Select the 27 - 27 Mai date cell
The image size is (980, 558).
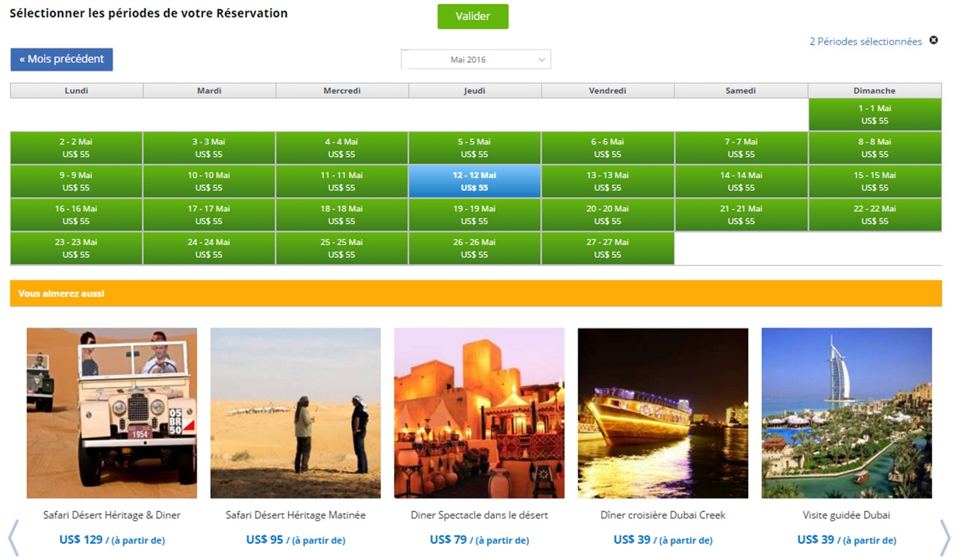point(608,248)
